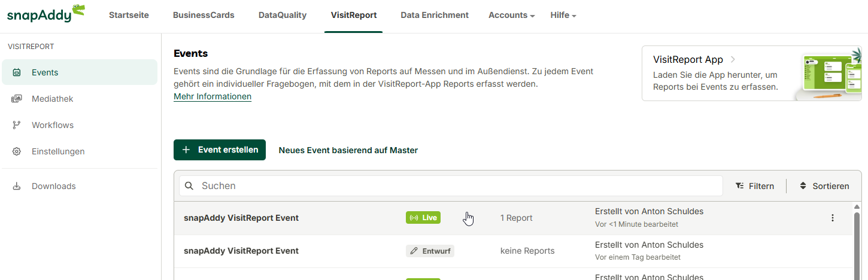This screenshot has width=868, height=280.
Task: Click the plus icon on Event erstellen
Action: coord(186,150)
